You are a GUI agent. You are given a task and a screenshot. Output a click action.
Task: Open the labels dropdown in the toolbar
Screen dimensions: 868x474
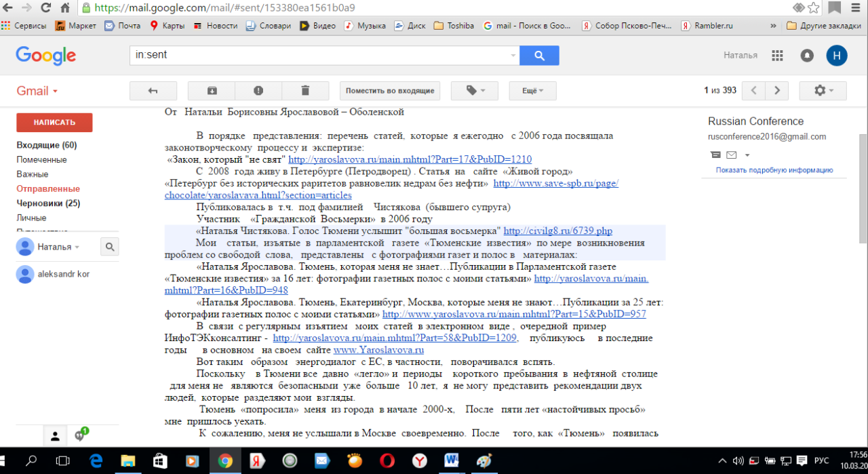coord(473,91)
